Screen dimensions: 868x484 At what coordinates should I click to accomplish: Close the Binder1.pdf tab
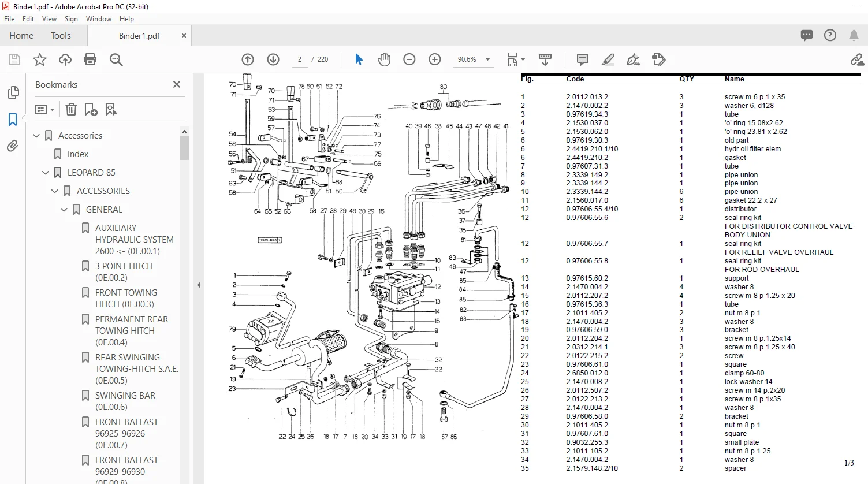point(184,35)
